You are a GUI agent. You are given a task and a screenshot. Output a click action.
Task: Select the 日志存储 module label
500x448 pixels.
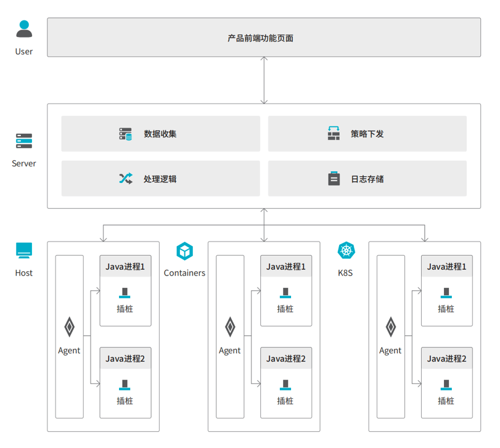point(367,179)
